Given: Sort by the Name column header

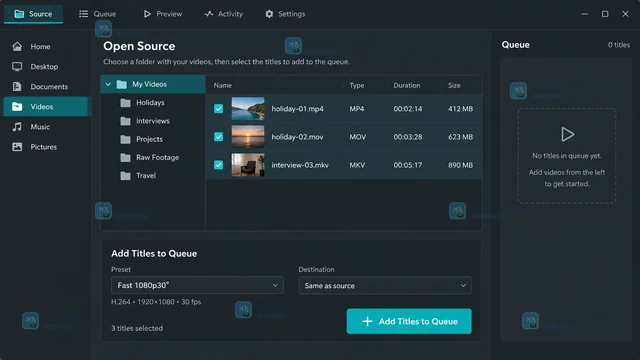Looking at the screenshot, I should tap(222, 85).
